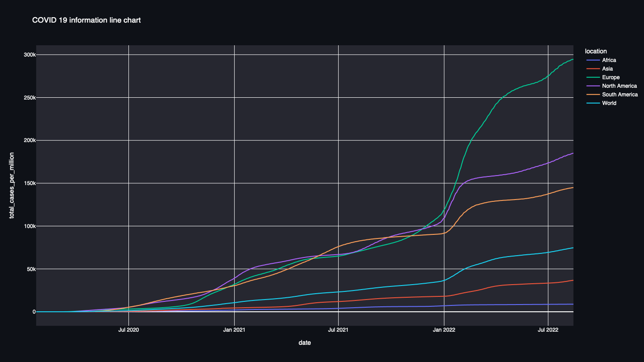
Task: Click the 'Jul 2022' x-axis tick label
Action: click(x=548, y=330)
